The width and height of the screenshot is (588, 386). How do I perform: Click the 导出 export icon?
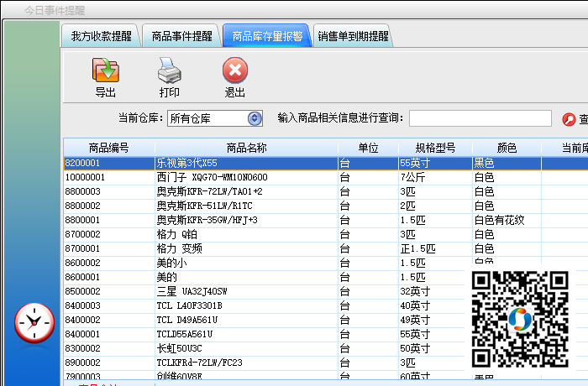pos(105,70)
